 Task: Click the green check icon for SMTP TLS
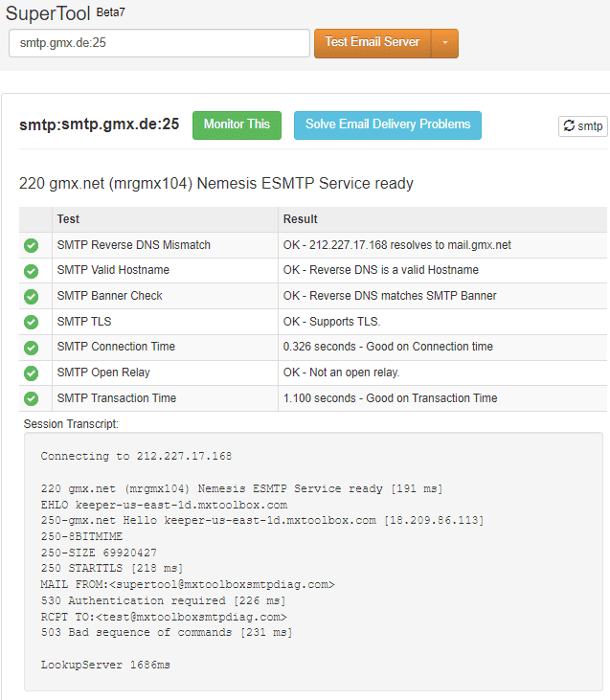click(31, 322)
